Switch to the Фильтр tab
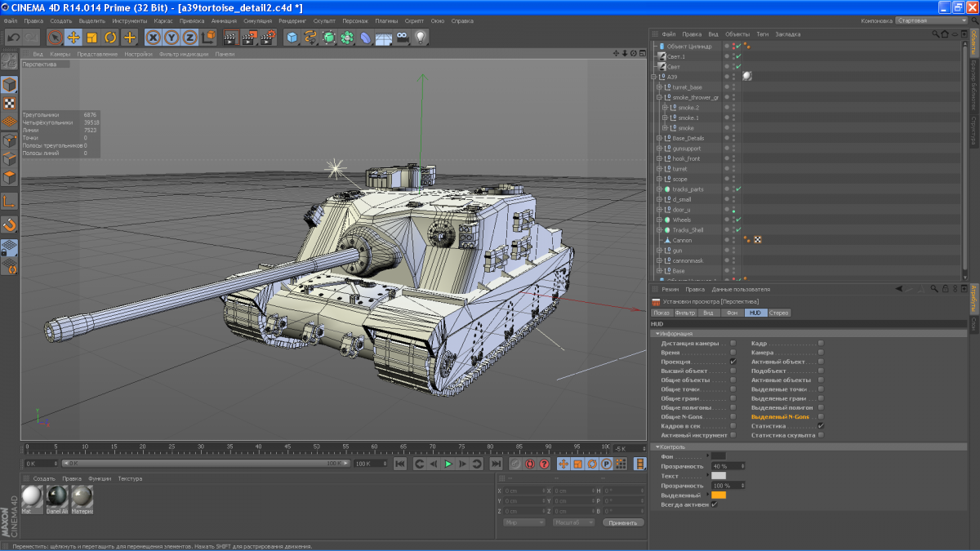The image size is (980, 551). click(x=685, y=313)
